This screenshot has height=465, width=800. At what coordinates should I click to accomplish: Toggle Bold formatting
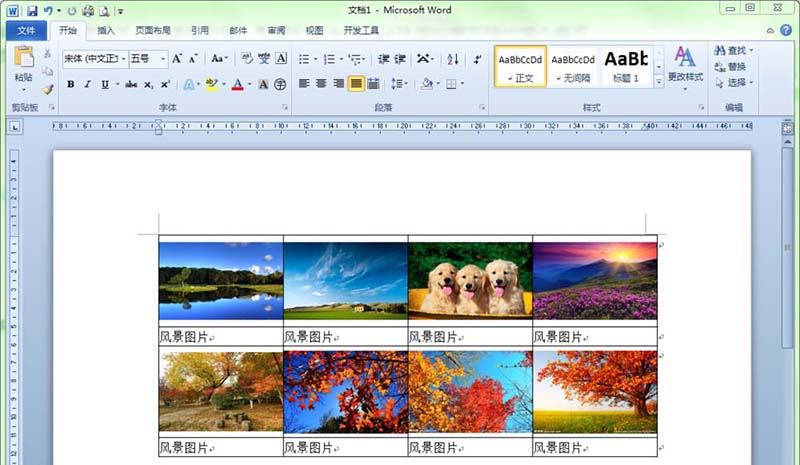point(71,84)
